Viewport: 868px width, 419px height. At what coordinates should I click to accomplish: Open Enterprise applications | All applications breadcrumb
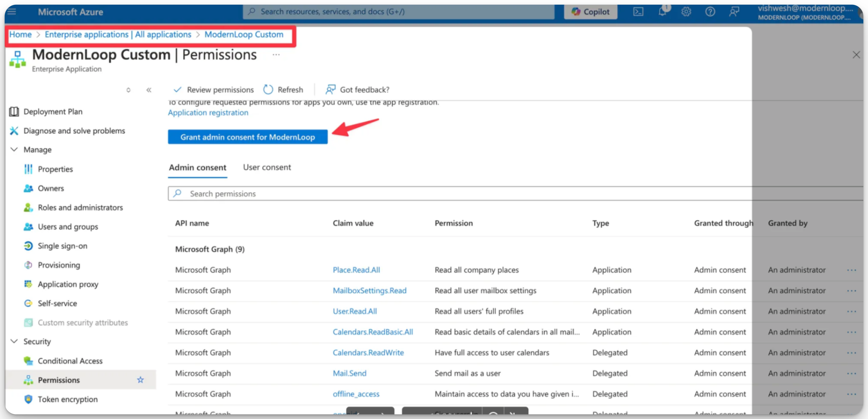118,34
